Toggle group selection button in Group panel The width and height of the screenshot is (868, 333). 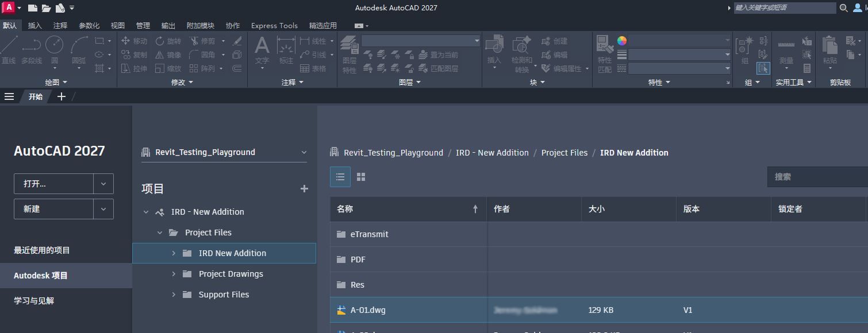(x=763, y=68)
